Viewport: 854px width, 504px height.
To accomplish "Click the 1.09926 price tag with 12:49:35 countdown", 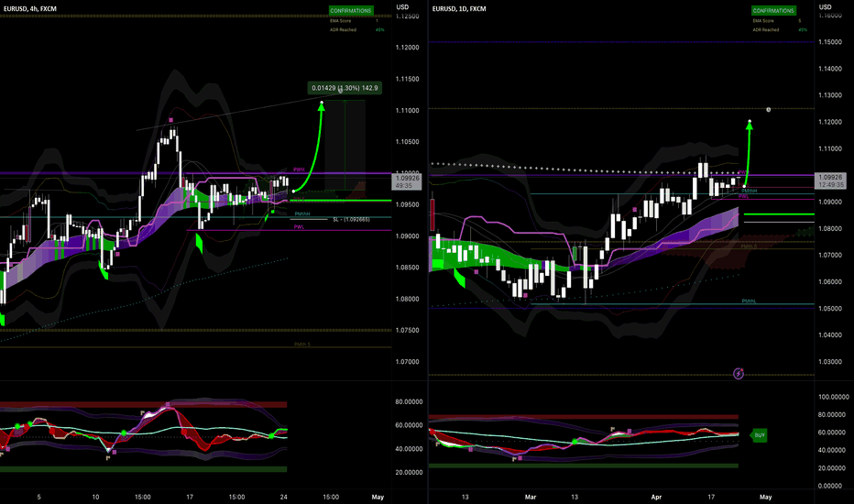I will point(830,181).
